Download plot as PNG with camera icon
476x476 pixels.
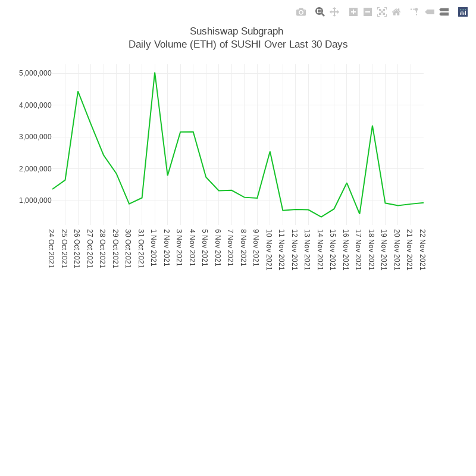tap(301, 12)
